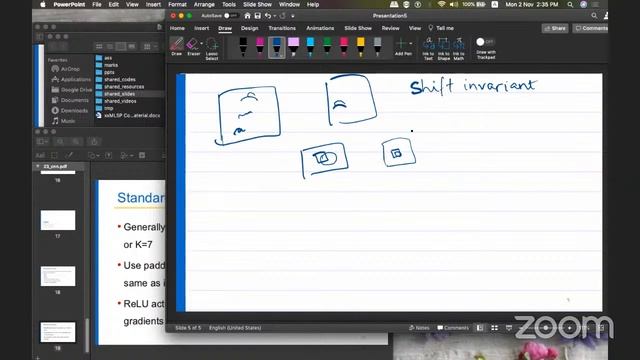Click the Home icon in title bar
Screen dimensions: 640x360
(247, 16)
